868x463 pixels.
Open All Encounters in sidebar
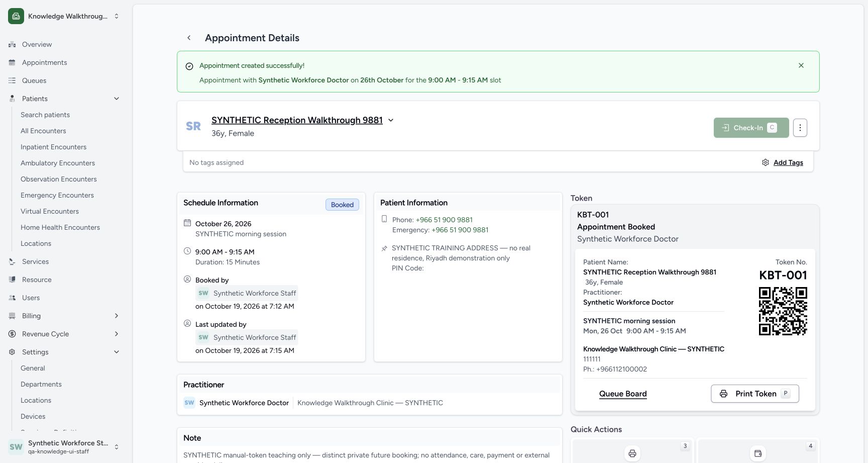point(43,131)
